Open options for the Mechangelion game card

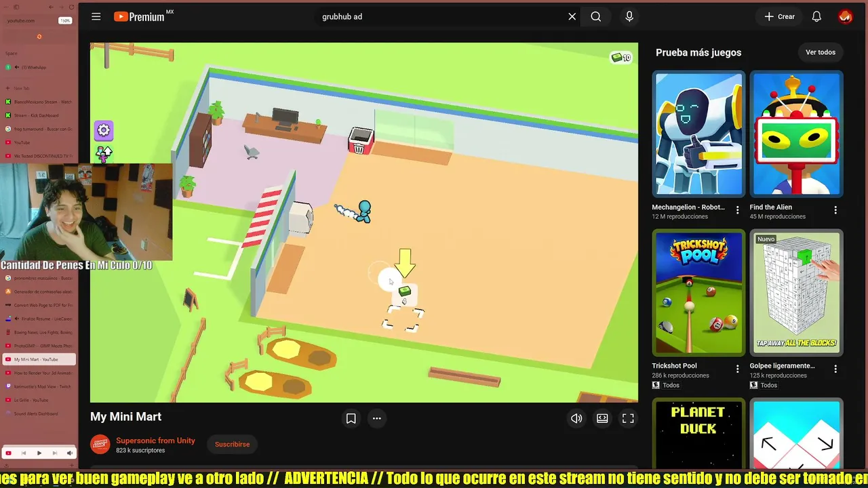[738, 210]
